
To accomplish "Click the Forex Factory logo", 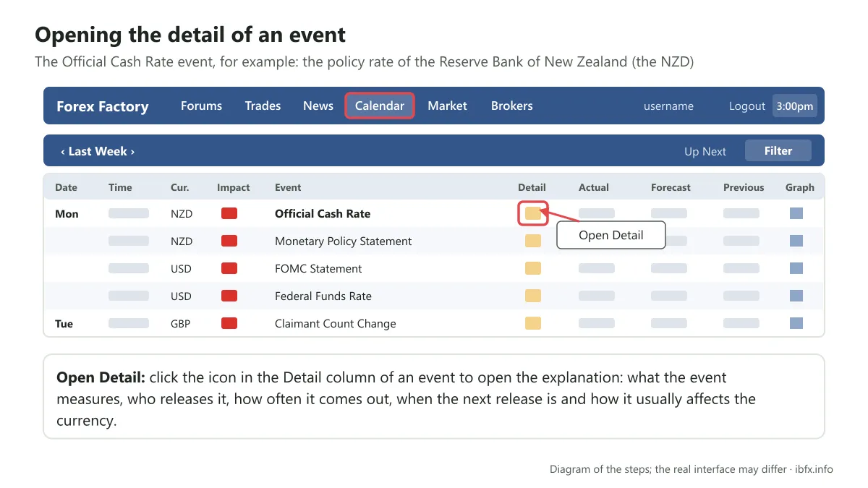I will click(x=103, y=106).
